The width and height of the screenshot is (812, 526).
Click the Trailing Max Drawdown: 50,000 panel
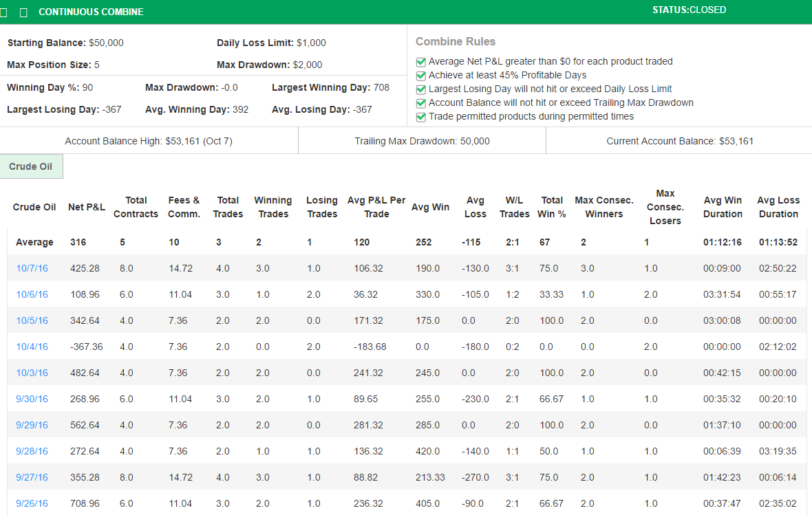pos(421,141)
